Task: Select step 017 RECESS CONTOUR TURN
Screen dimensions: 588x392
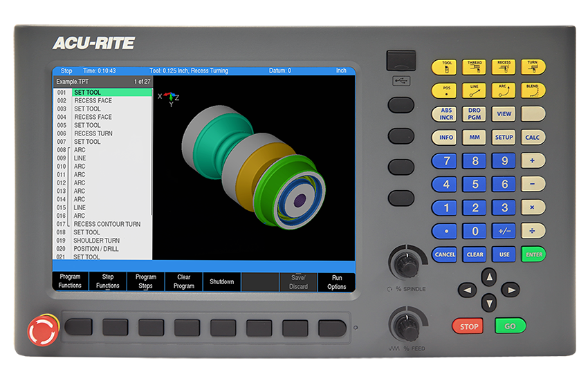Action: click(107, 224)
